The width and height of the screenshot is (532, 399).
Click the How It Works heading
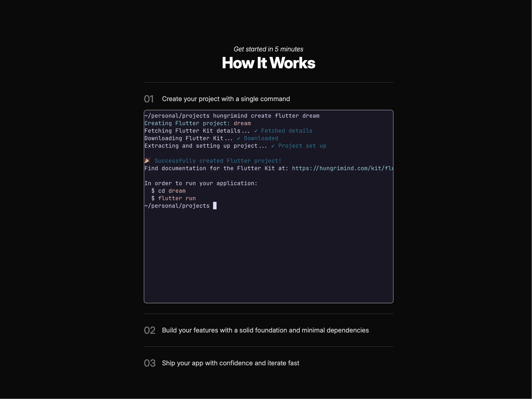pyautogui.click(x=268, y=63)
